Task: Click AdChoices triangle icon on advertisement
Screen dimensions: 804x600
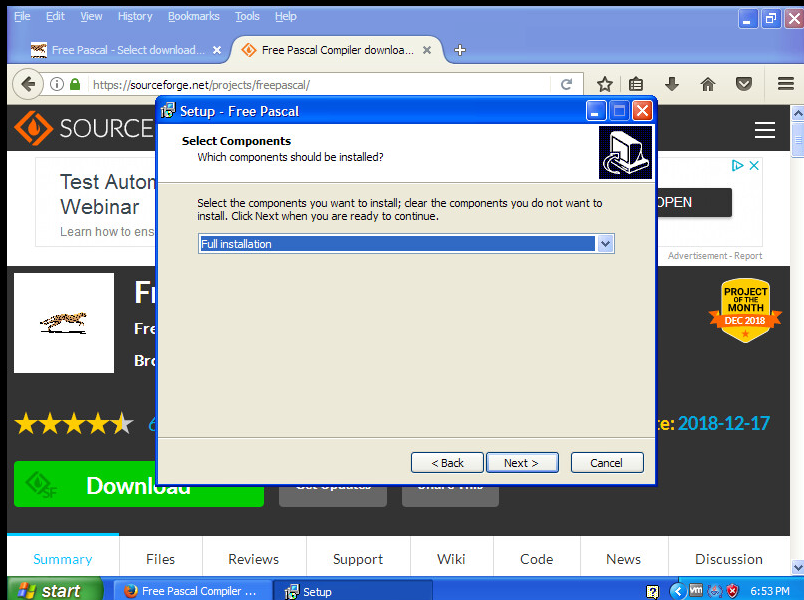Action: click(x=737, y=165)
